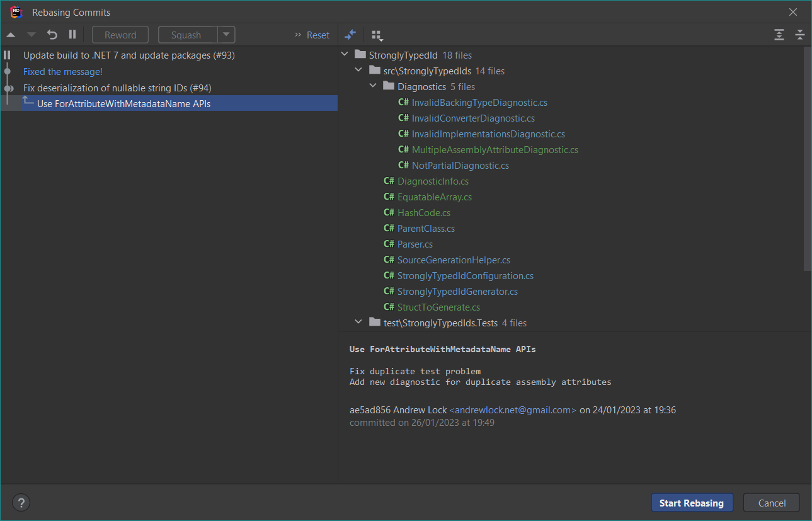The image size is (812, 521).
Task: Select InvalidImplementationsDiagnostic.cs file
Action: (x=488, y=134)
